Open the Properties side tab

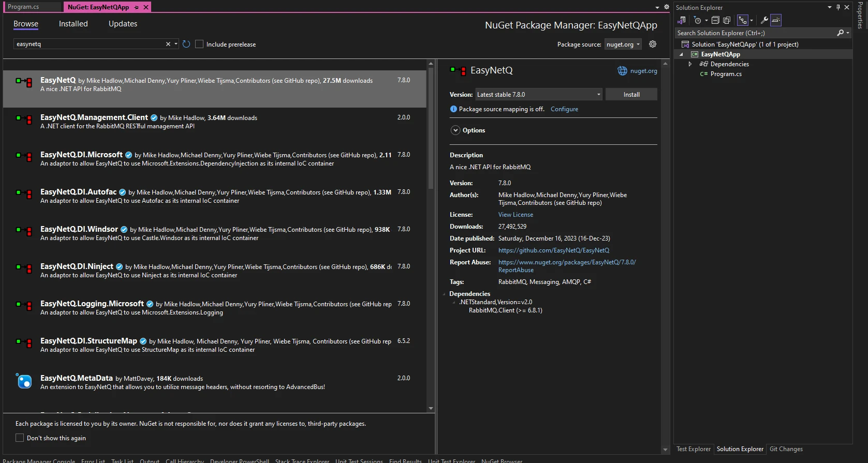[x=860, y=14]
